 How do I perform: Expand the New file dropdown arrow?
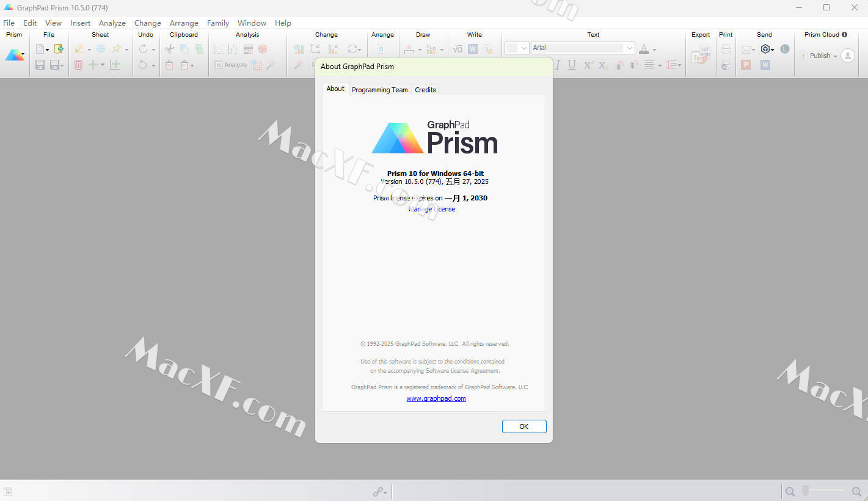pyautogui.click(x=48, y=49)
